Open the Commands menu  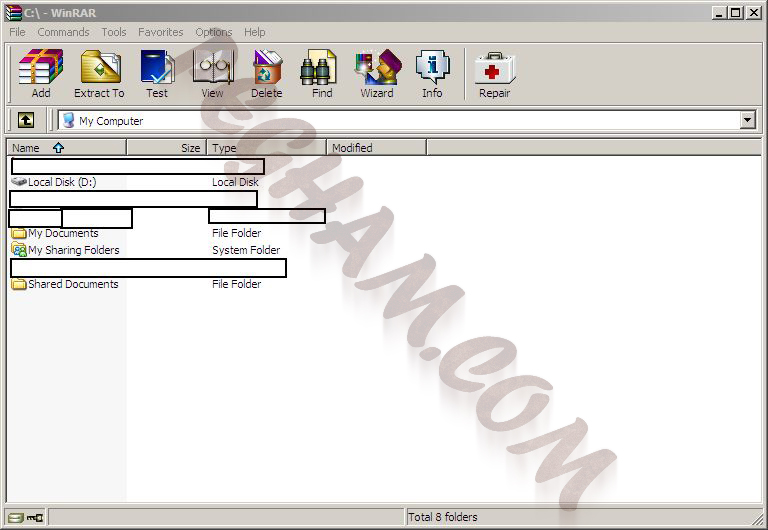click(63, 32)
